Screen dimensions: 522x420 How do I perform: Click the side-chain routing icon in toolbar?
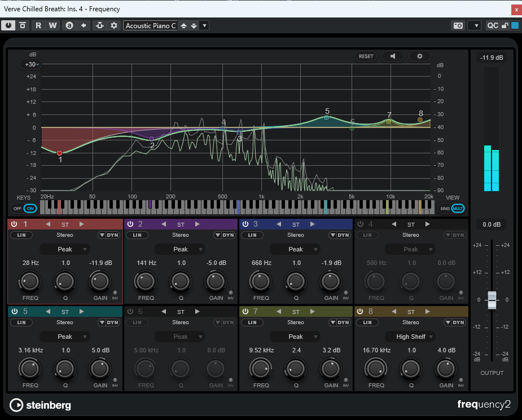click(x=100, y=25)
